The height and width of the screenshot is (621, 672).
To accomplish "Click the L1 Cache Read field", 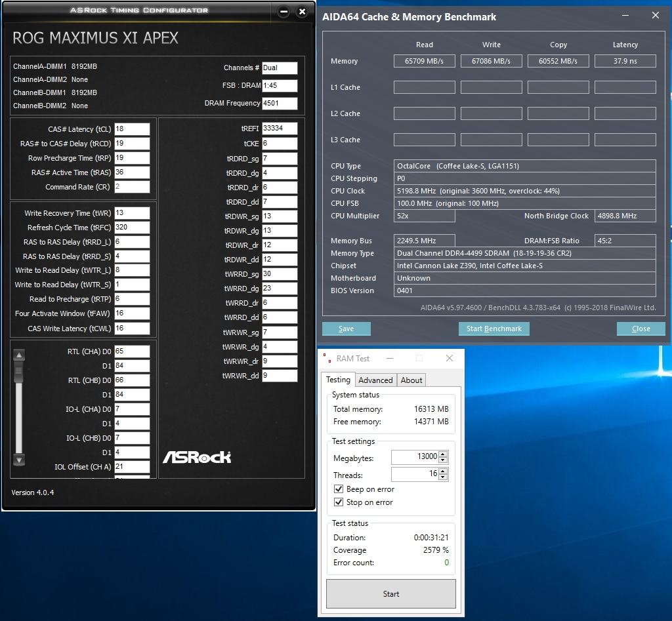I will pyautogui.click(x=425, y=87).
